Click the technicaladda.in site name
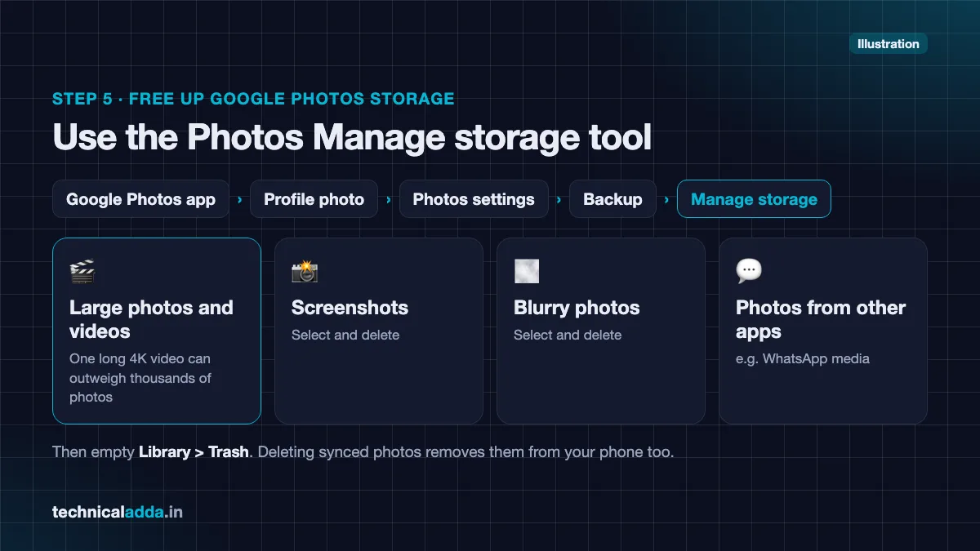This screenshot has width=980, height=551. (118, 513)
